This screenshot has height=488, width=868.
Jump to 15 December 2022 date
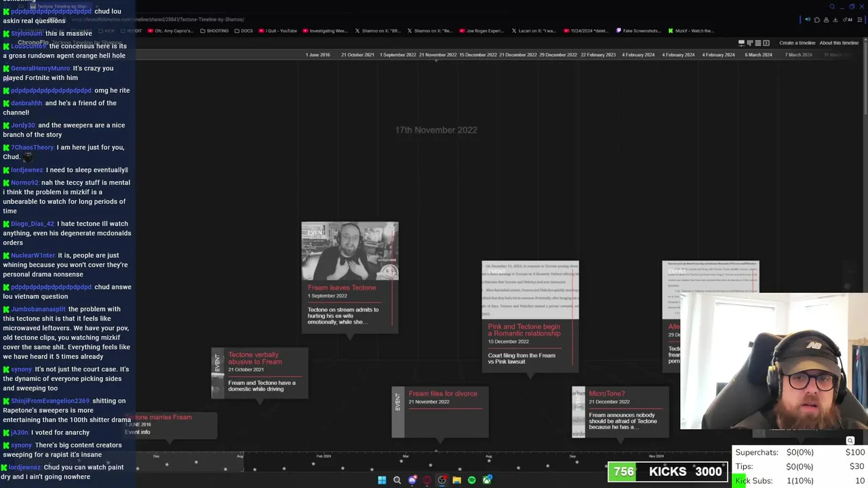click(477, 55)
